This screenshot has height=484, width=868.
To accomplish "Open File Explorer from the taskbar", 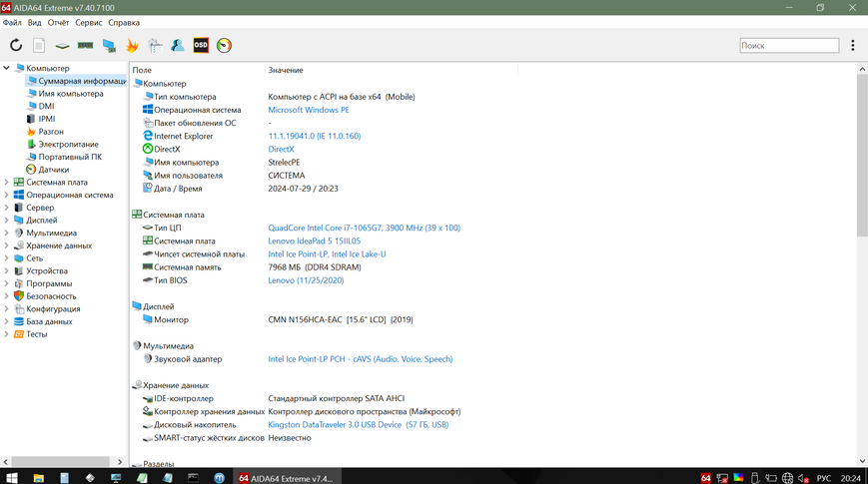I will coord(38,478).
